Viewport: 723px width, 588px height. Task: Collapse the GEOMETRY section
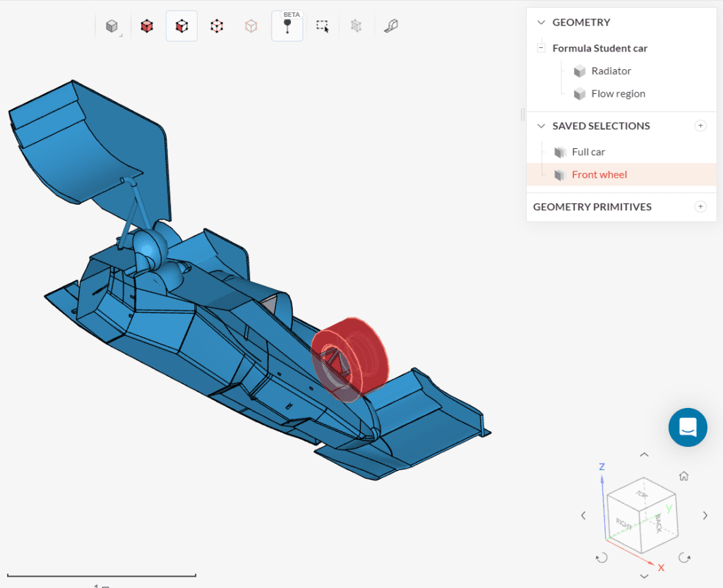click(541, 22)
